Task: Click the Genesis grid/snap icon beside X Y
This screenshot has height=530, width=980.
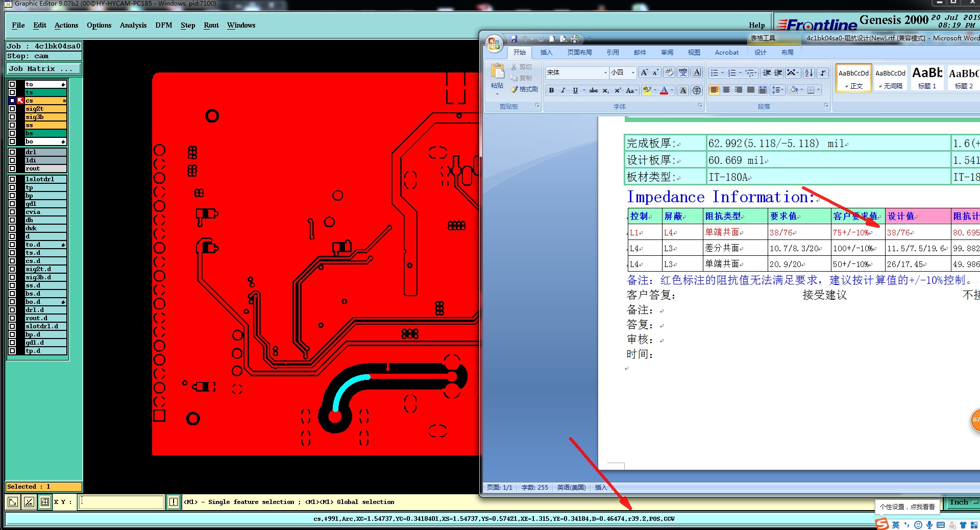Action: point(45,502)
